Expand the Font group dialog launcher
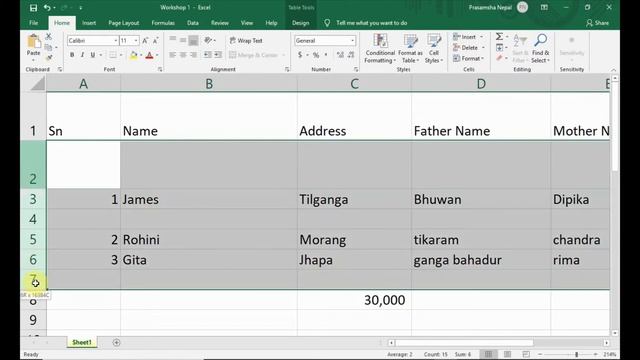This screenshot has height=360, width=640. pos(160,69)
